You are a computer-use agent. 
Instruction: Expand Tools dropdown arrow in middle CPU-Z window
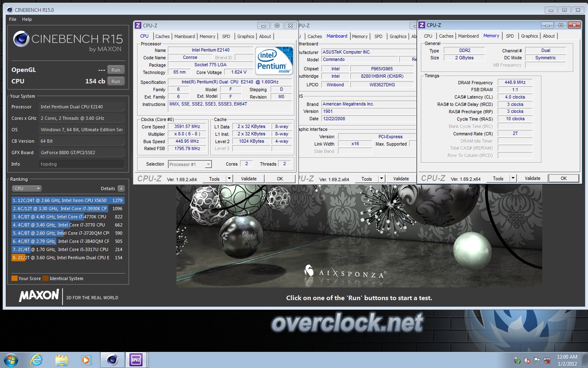point(381,179)
